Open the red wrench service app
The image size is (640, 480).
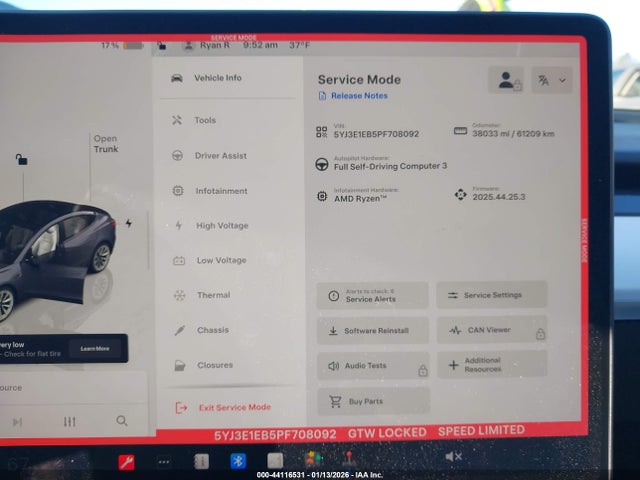coord(126,462)
